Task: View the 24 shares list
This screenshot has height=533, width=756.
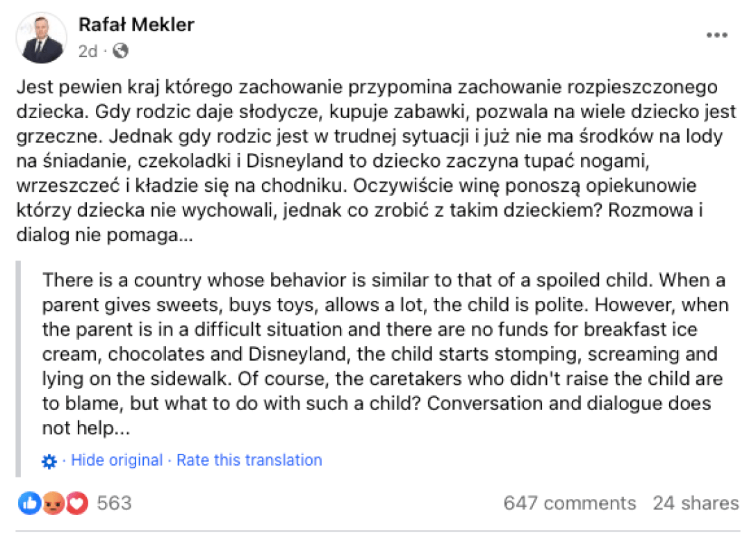Action: tap(696, 503)
